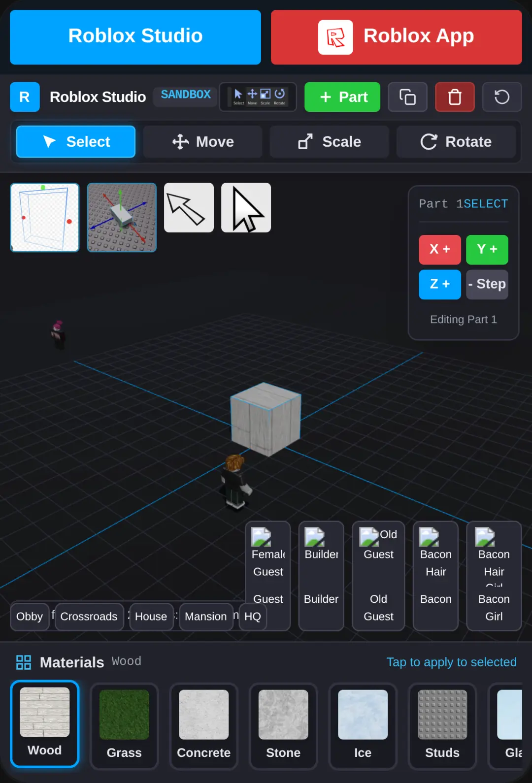532x783 pixels.
Task: Apply the Wood material swatch
Action: click(45, 724)
